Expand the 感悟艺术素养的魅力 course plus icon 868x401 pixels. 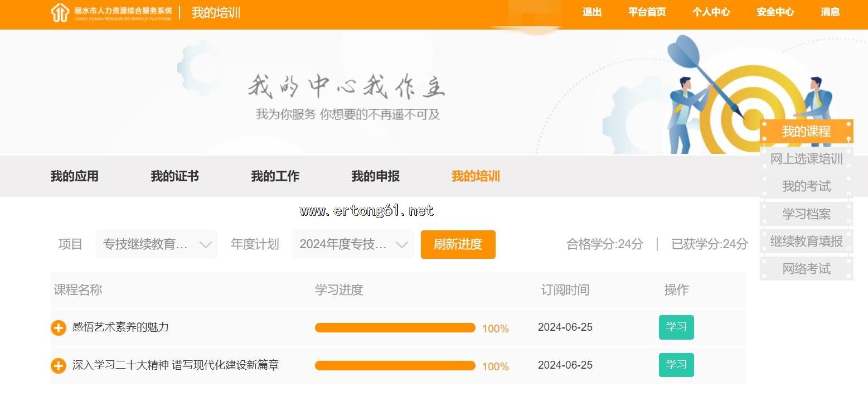coord(59,328)
